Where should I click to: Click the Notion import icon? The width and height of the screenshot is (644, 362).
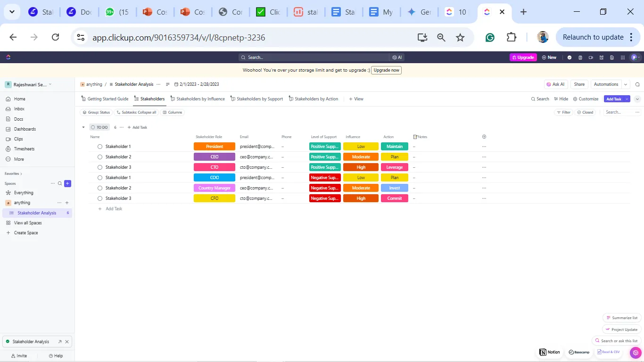pos(550,352)
